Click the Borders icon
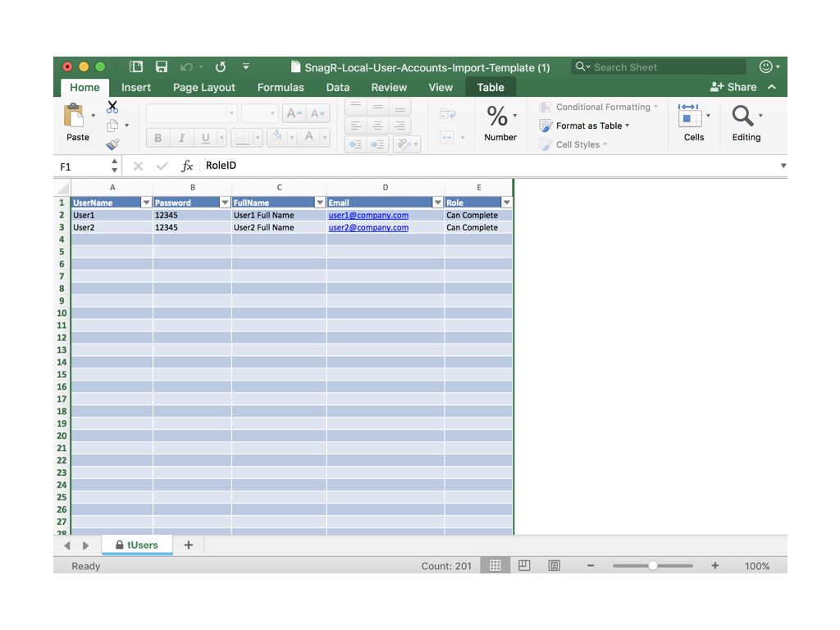Screen dimensions: 840x630 click(x=242, y=138)
